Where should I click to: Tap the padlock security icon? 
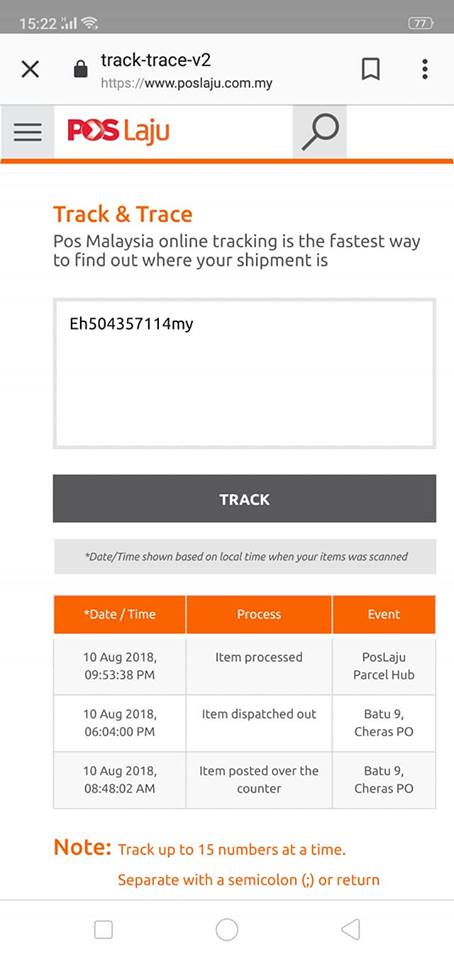[x=80, y=69]
